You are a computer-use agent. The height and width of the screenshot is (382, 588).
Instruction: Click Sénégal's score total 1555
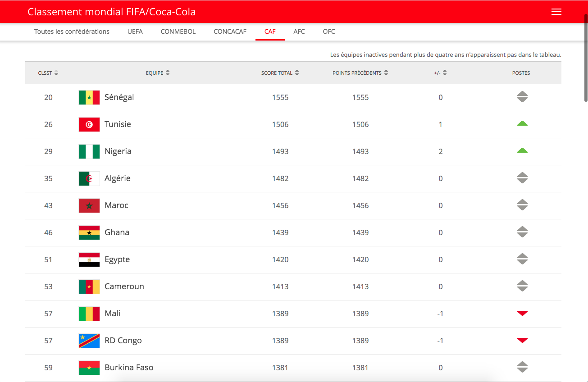pyautogui.click(x=280, y=97)
